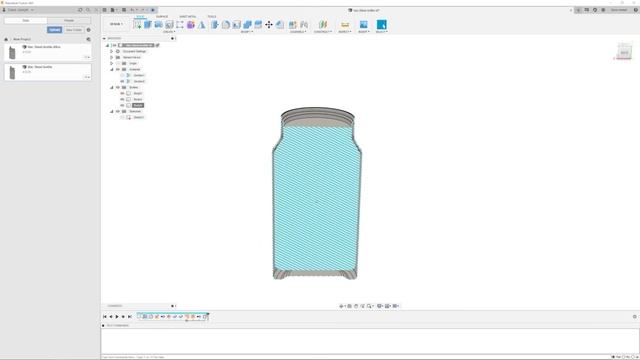The image size is (640, 360).
Task: Click the ViewCube in the corner
Action: click(x=624, y=52)
